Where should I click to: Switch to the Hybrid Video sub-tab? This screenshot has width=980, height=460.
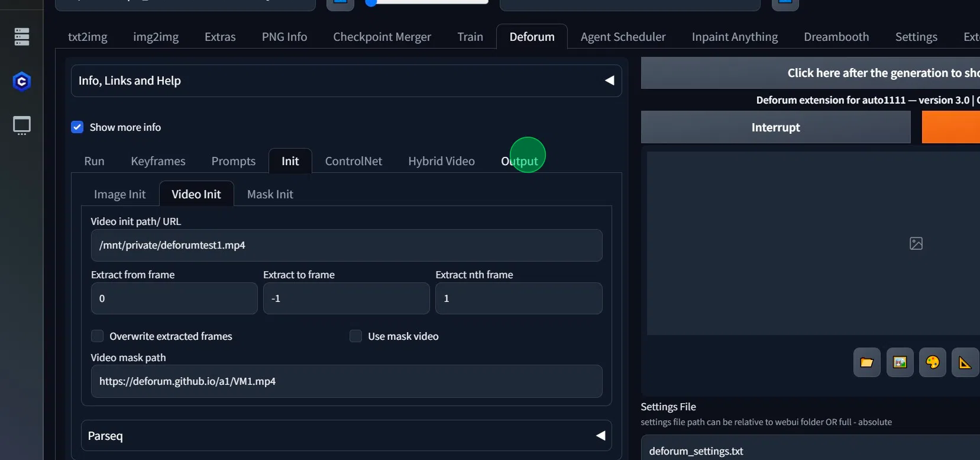442,161
